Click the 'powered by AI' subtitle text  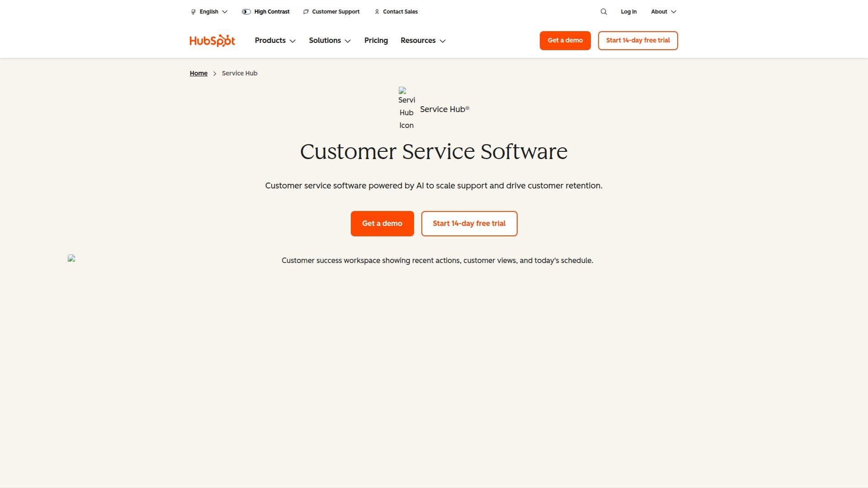(434, 186)
